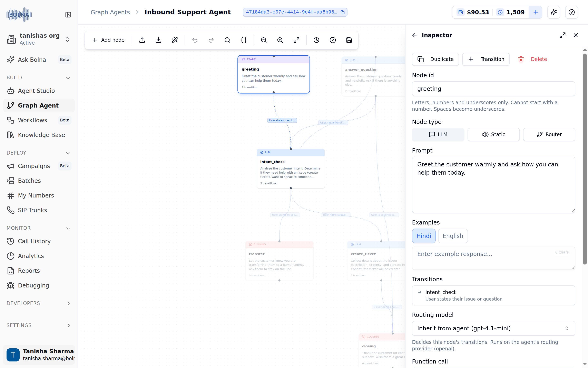Click the Bolna logo

(x=19, y=15)
